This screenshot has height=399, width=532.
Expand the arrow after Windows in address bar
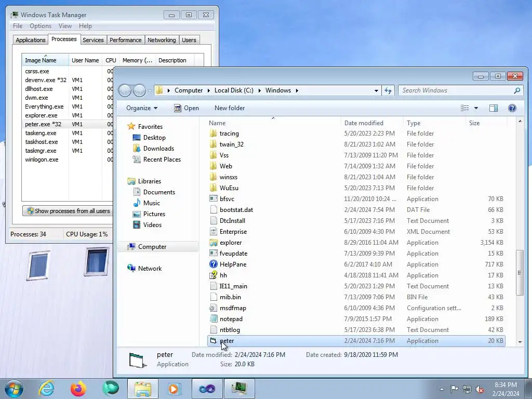click(297, 90)
